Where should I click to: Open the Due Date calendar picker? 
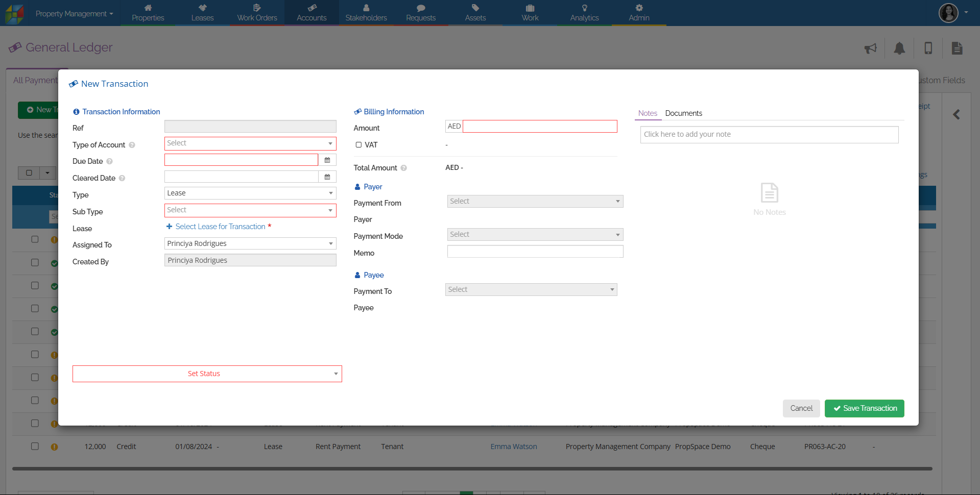click(x=327, y=160)
